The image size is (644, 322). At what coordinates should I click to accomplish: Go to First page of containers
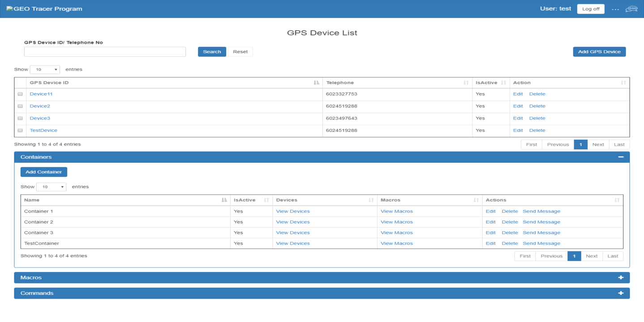point(525,256)
